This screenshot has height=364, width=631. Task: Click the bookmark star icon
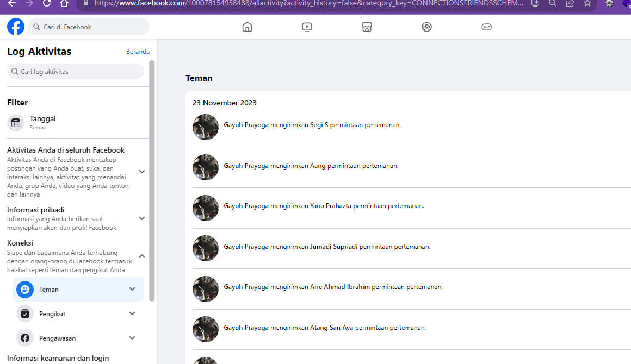click(587, 3)
